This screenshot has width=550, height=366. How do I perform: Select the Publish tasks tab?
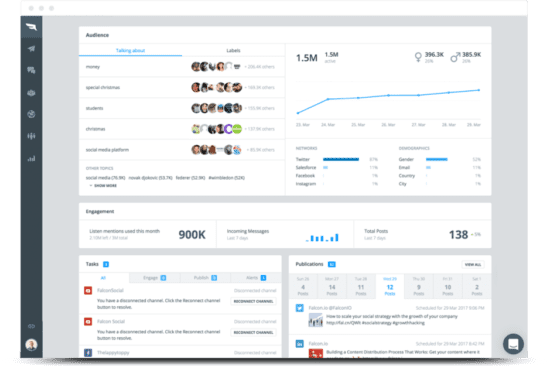coord(205,278)
